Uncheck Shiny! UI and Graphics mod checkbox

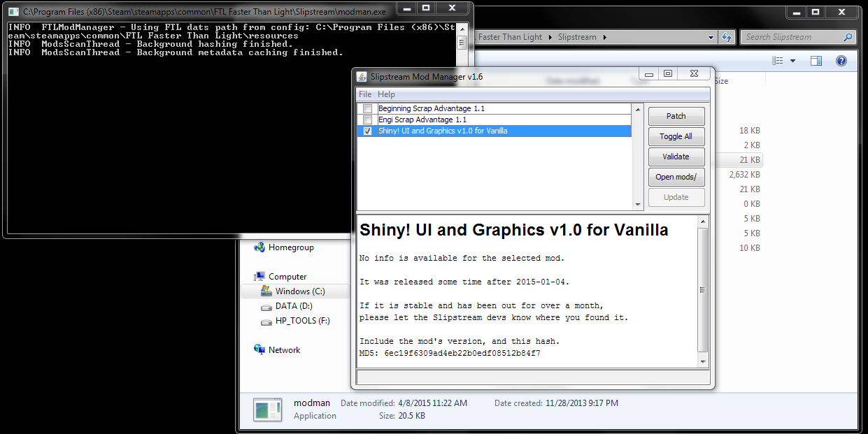click(367, 131)
